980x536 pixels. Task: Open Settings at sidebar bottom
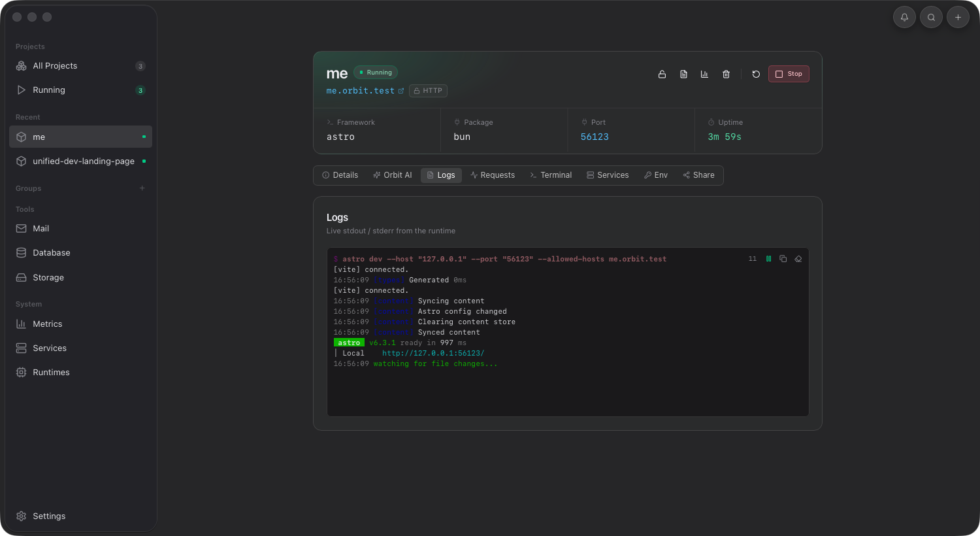click(x=80, y=516)
